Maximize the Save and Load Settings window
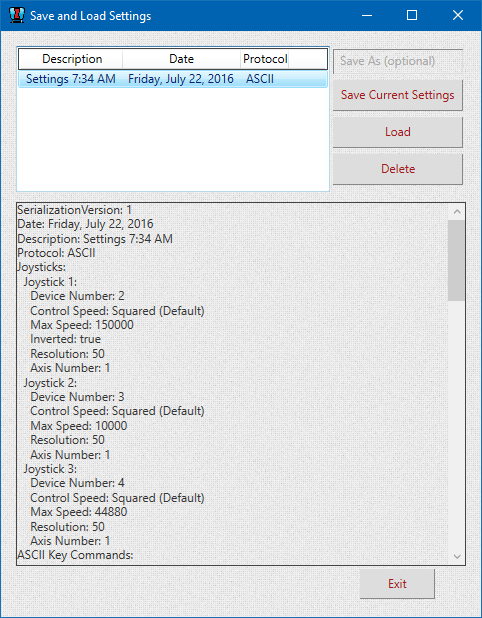Screen dimensions: 482x618 point(412,15)
